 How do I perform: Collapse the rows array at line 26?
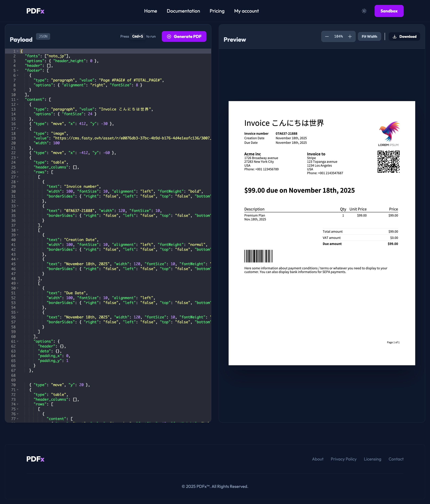(x=17, y=172)
